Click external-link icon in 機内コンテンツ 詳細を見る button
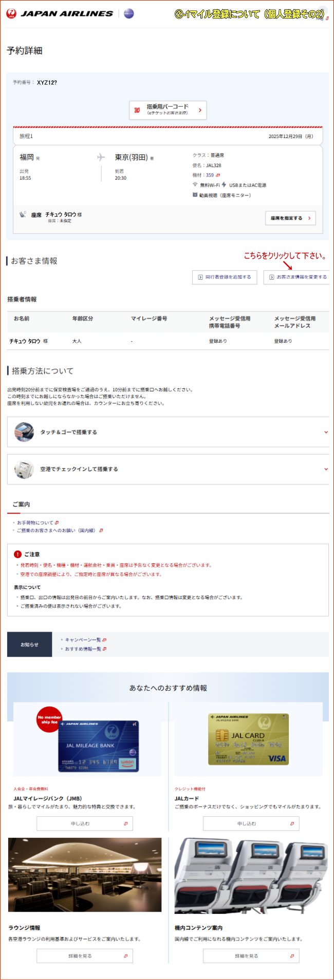 pyautogui.click(x=292, y=956)
